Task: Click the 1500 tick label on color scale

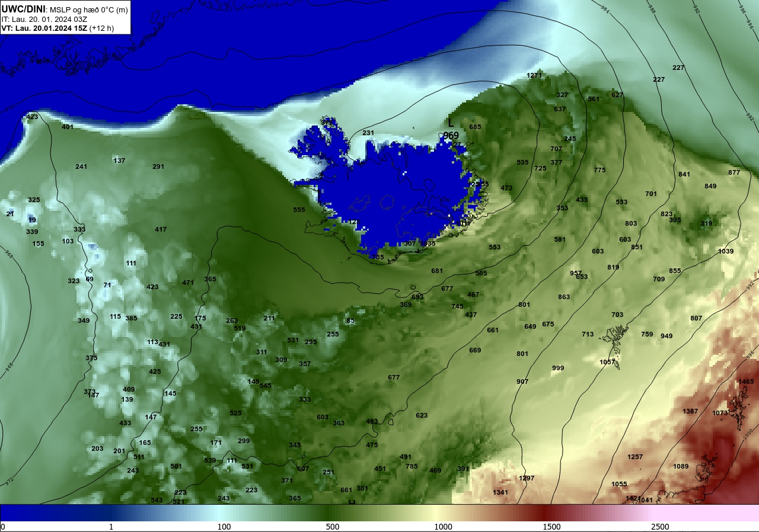Action: point(551,527)
